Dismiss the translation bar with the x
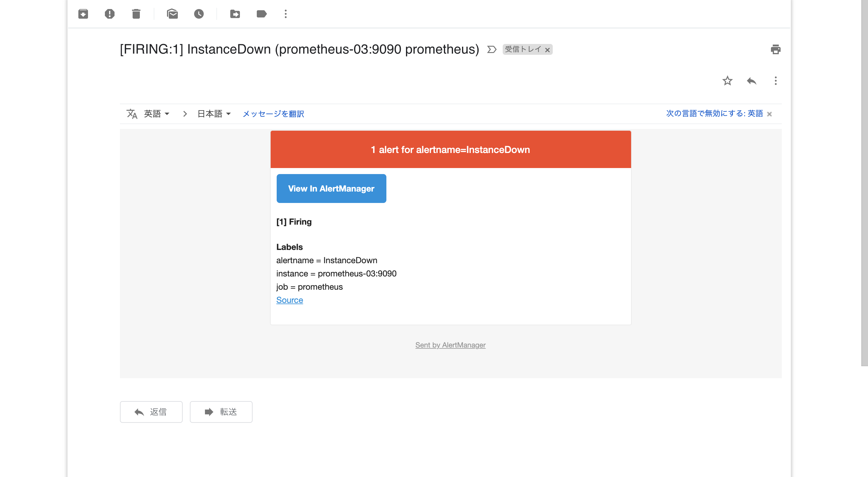 tap(769, 114)
